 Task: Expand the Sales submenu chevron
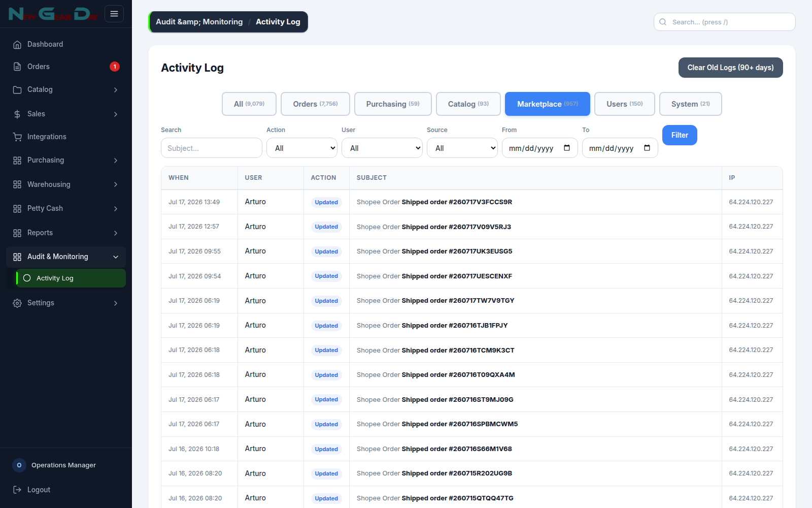point(116,114)
